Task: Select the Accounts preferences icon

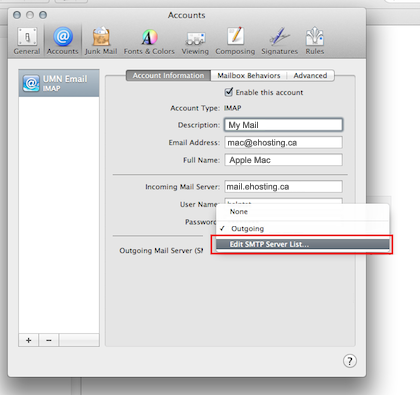Action: coord(63,41)
